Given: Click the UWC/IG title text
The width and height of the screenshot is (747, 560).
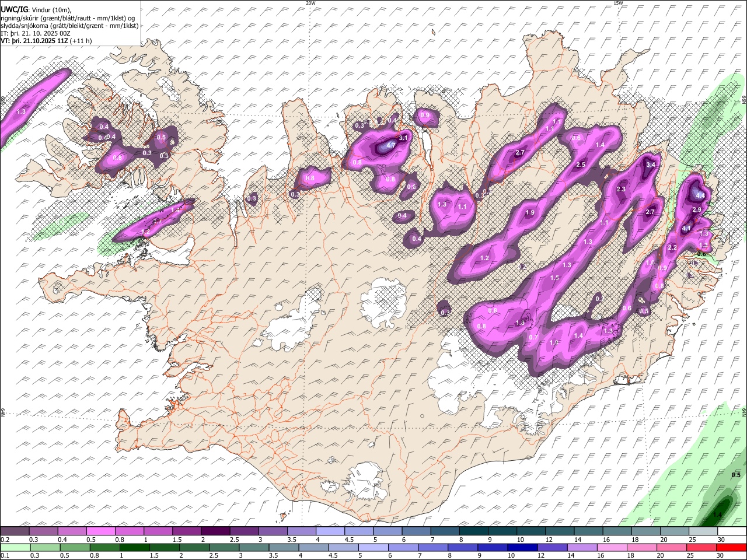Looking at the screenshot, I should [x=13, y=9].
